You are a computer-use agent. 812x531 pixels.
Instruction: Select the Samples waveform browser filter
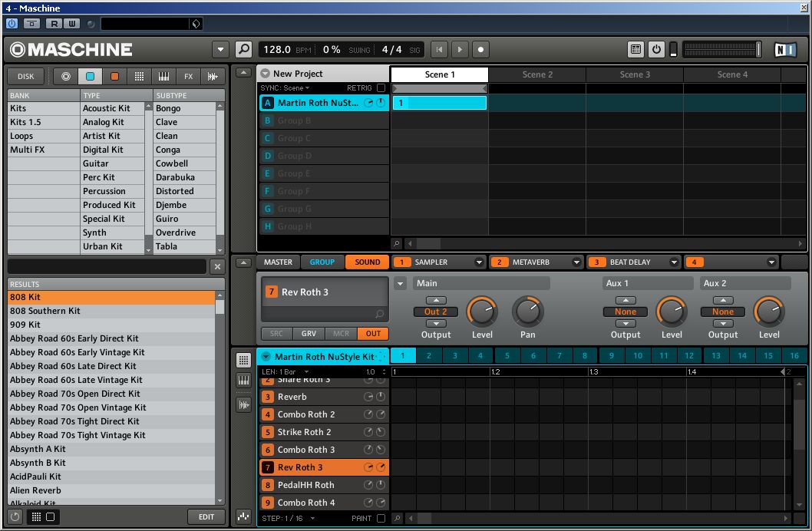213,76
